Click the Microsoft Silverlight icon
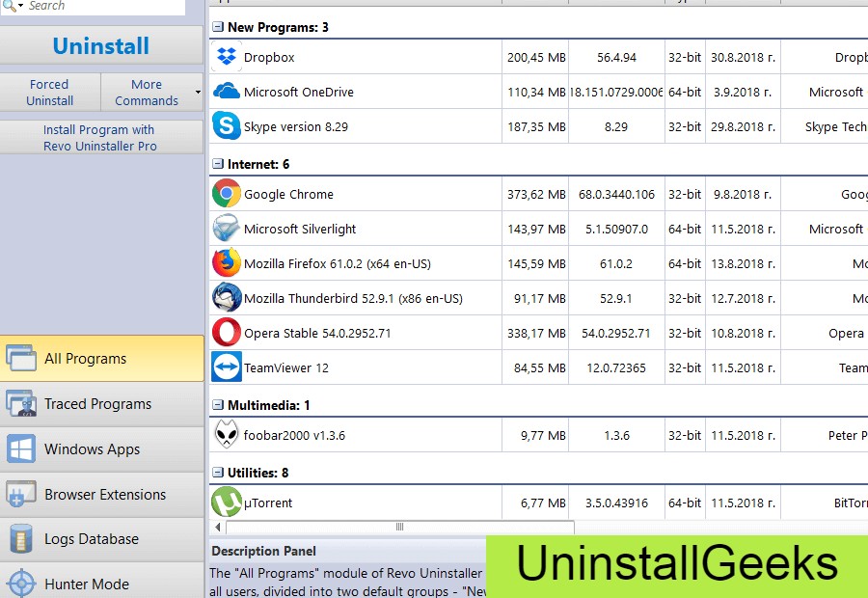Viewport: 868px width, 598px height. click(x=227, y=229)
